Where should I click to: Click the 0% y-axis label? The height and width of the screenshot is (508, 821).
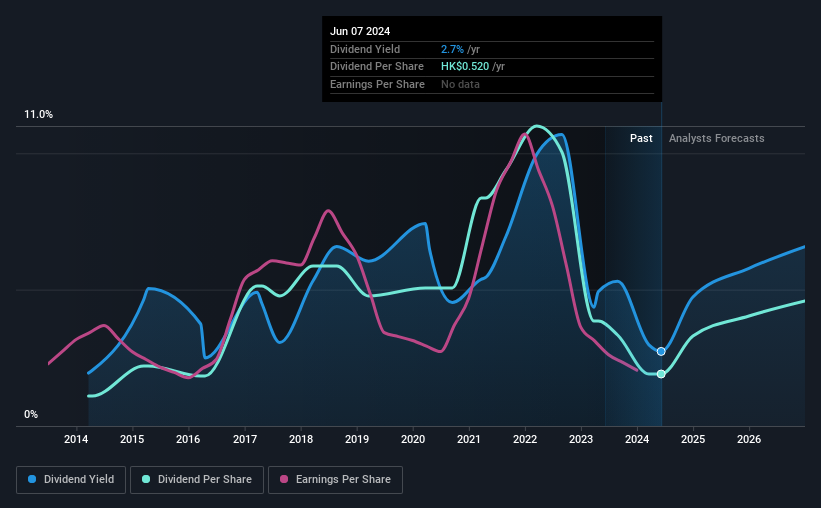pos(31,414)
